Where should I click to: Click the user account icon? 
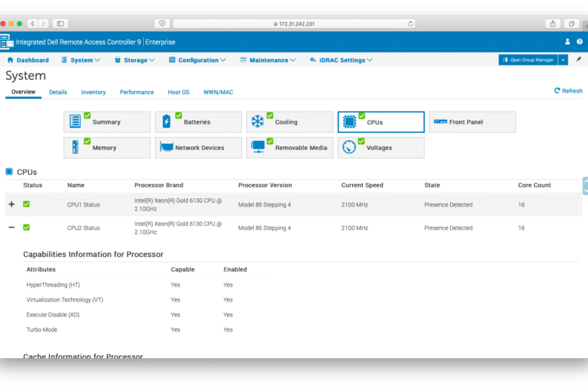(x=568, y=41)
